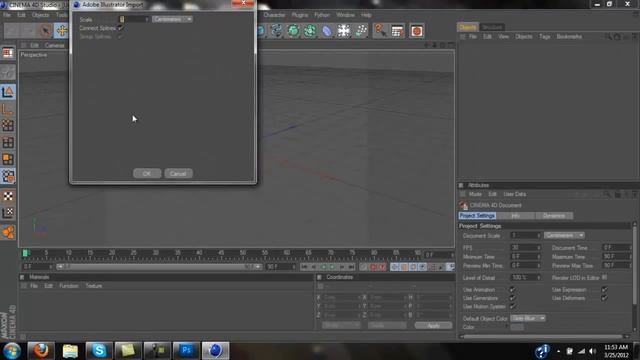Switch to Dynamics tab in Attributes
Image resolution: width=640 pixels, height=360 pixels.
554,216
